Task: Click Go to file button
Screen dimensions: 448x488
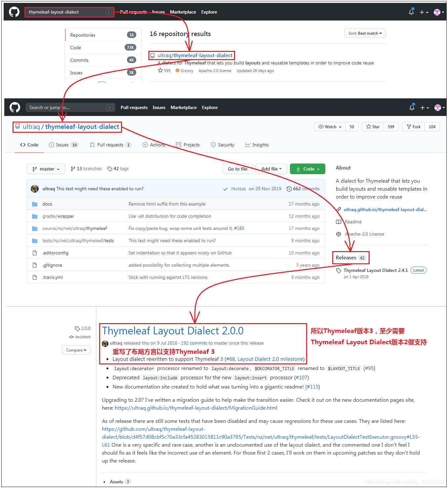Action: 237,169
